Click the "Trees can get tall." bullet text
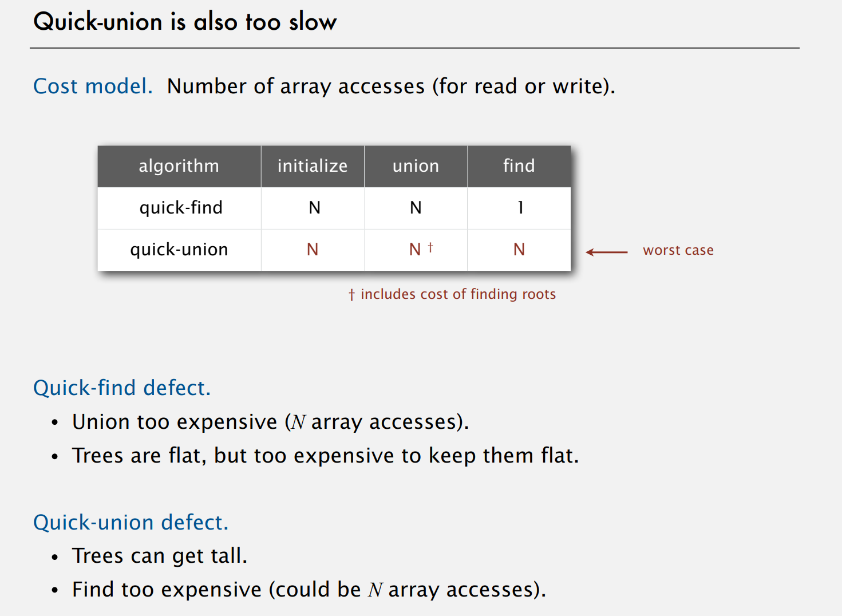Screen dimensions: 842x616 160,556
